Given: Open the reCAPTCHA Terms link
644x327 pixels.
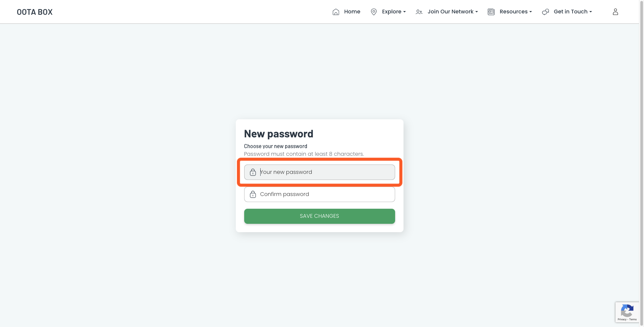Looking at the screenshot, I should [633, 320].
